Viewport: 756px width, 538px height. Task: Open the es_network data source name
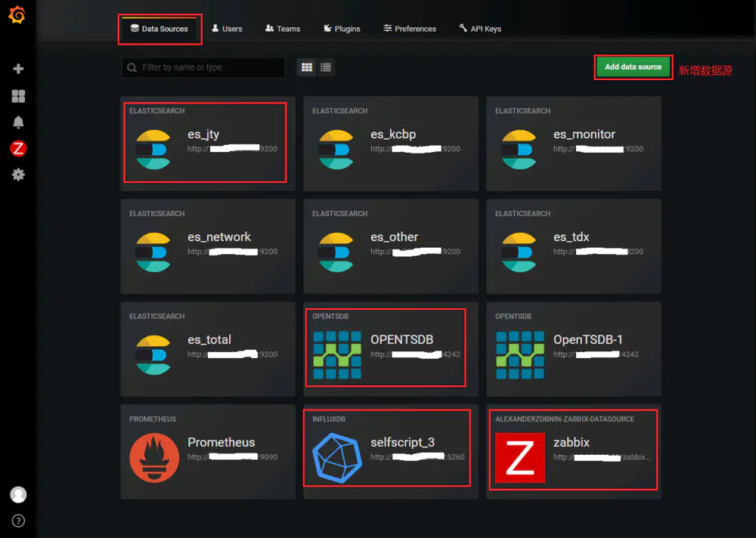pyautogui.click(x=219, y=237)
